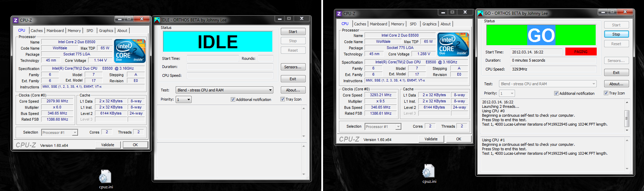Click Intel Core 2 logo in 3293.21 MHz CPU-Z

pyautogui.click(x=453, y=44)
